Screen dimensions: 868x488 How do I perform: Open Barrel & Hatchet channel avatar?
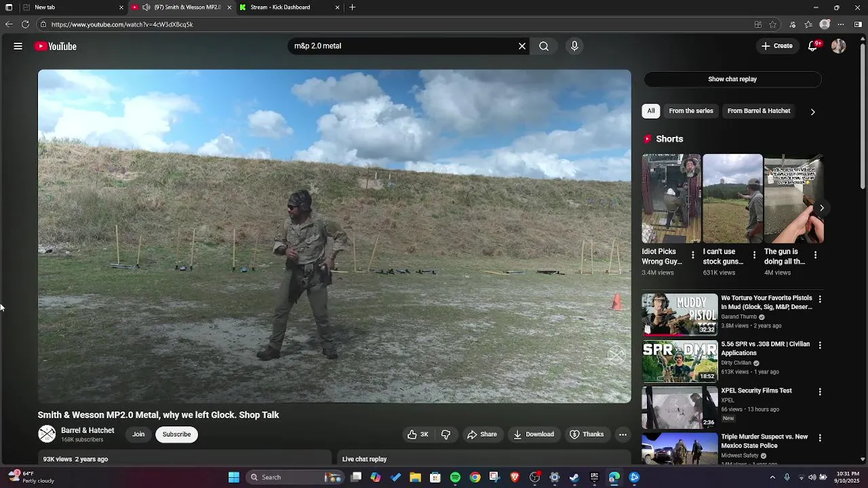[x=47, y=434]
